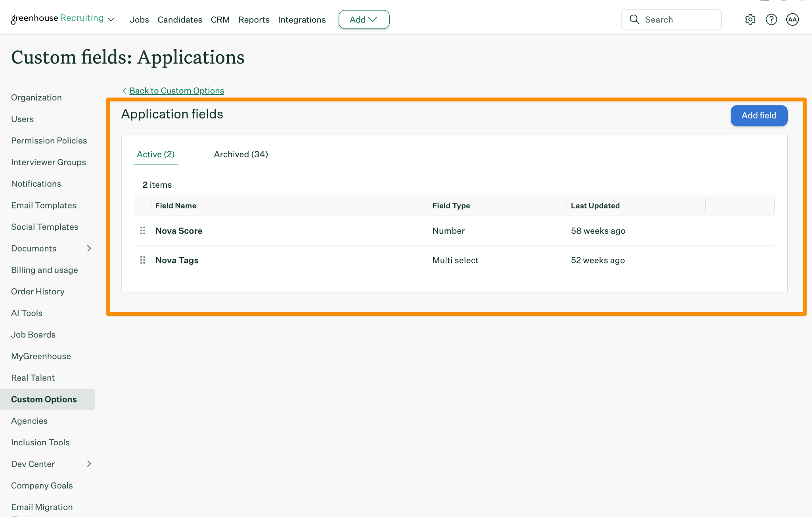Open Job Boards in sidebar
Screen dimensions: 812x517
[33, 335]
